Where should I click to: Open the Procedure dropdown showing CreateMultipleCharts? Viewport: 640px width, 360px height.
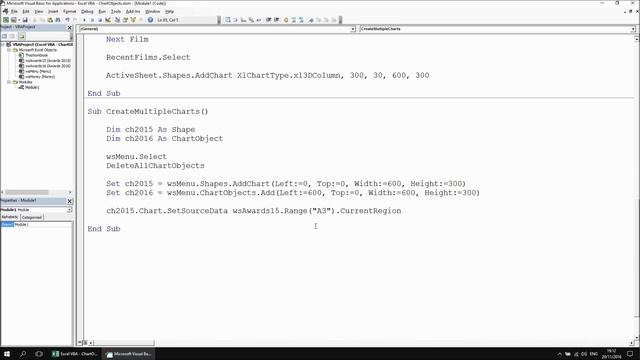click(x=633, y=29)
